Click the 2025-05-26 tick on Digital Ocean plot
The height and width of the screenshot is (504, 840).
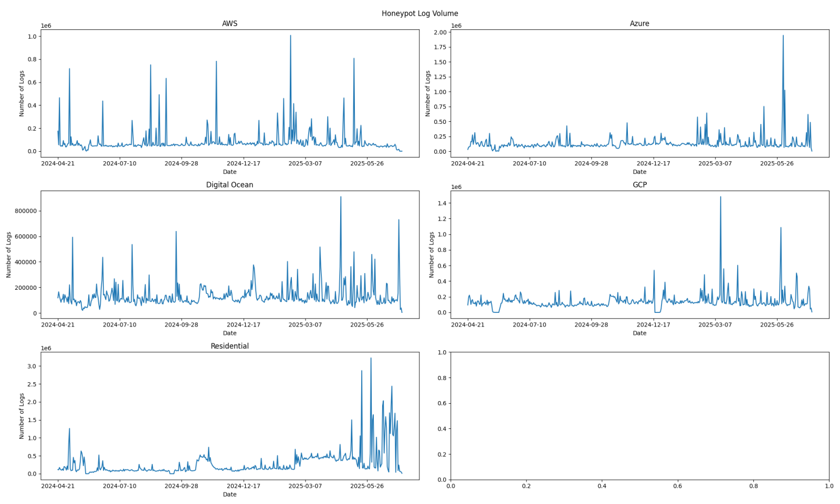[x=367, y=324]
